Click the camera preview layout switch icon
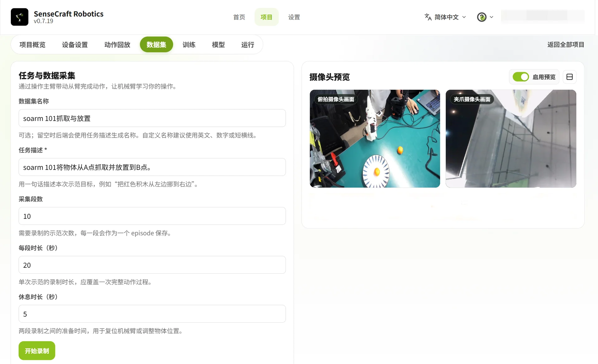Screen dimensions: 598x364 point(569,77)
